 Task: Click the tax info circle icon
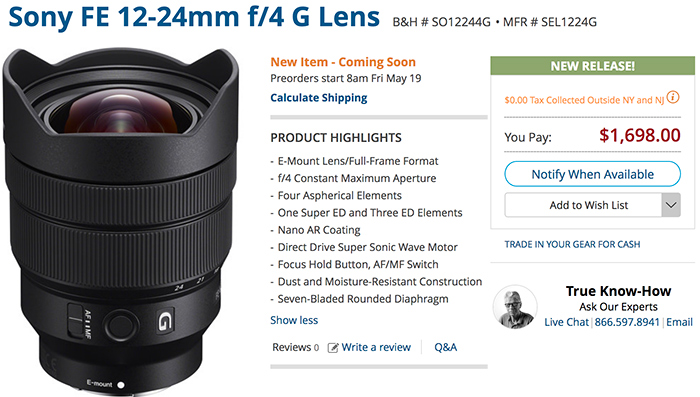pos(673,97)
